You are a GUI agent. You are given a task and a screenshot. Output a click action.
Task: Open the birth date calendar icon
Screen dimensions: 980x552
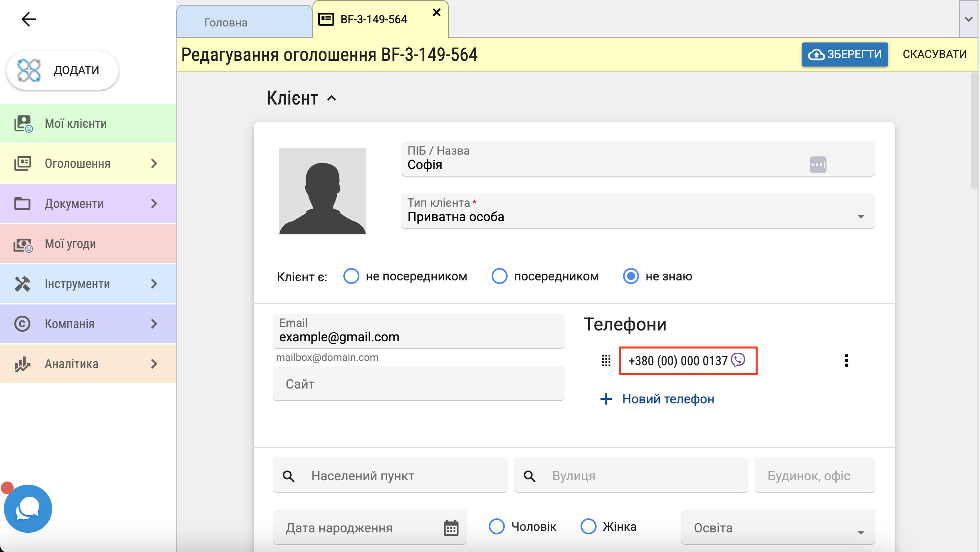click(x=451, y=528)
